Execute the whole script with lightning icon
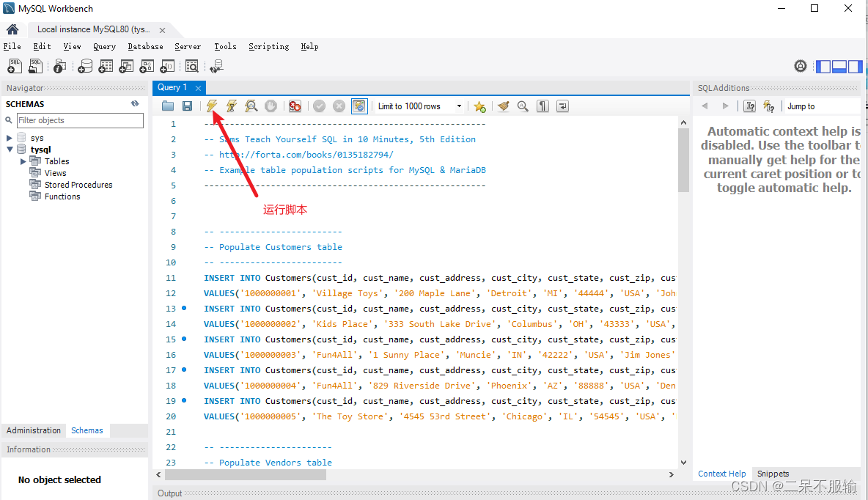This screenshot has width=868, height=500. click(x=211, y=106)
